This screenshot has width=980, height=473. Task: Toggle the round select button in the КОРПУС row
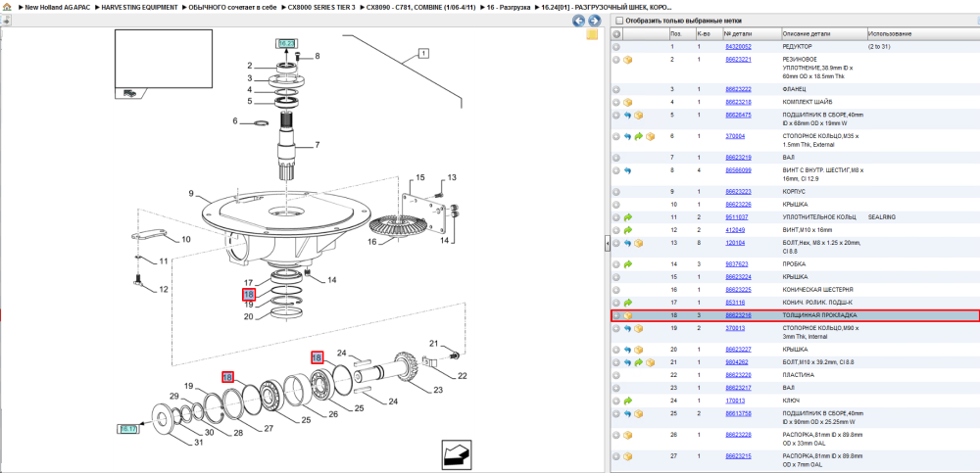[616, 191]
